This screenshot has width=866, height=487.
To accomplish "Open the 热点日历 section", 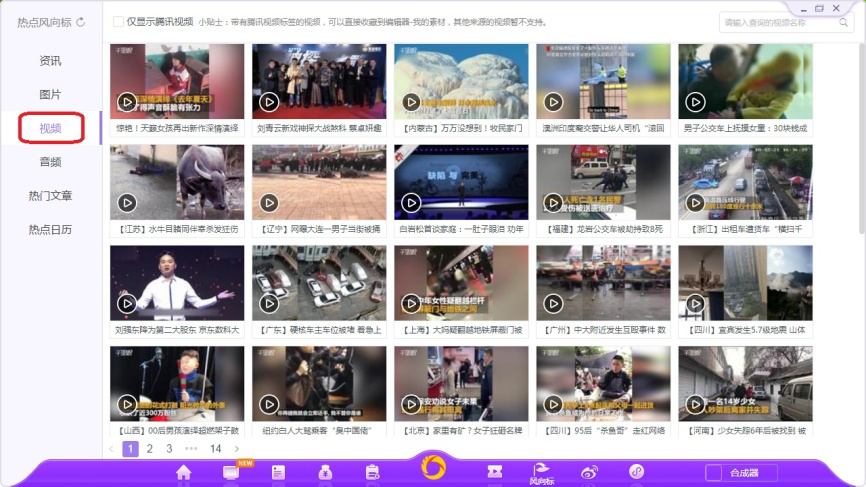I will click(50, 229).
